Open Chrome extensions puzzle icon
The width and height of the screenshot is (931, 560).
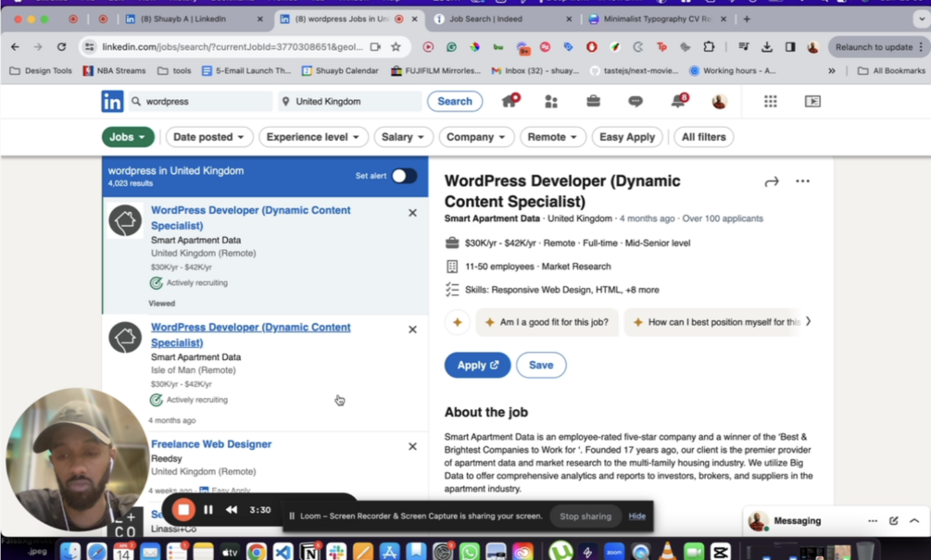pyautogui.click(x=709, y=46)
